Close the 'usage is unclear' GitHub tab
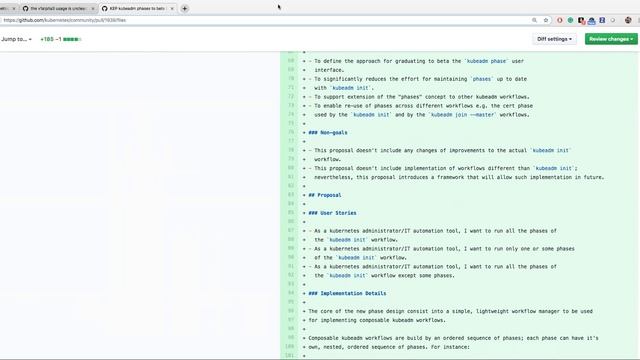 (x=93, y=8)
